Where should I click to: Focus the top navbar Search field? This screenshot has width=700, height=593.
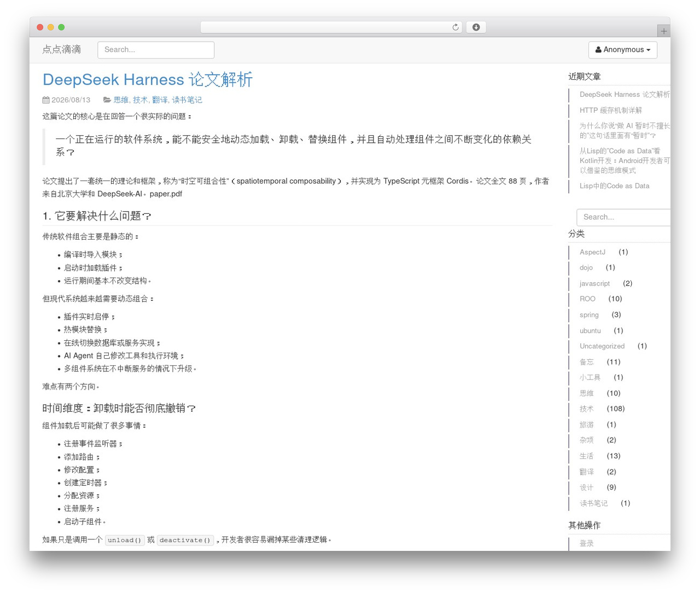click(x=156, y=50)
